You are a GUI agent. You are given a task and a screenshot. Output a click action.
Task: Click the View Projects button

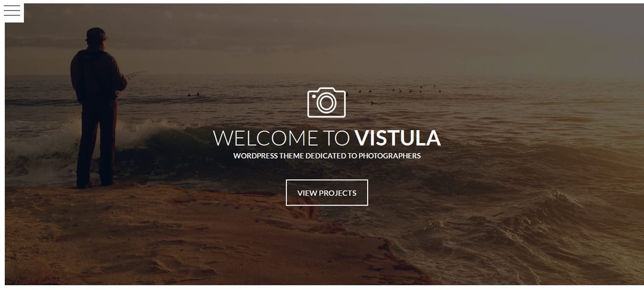327,193
